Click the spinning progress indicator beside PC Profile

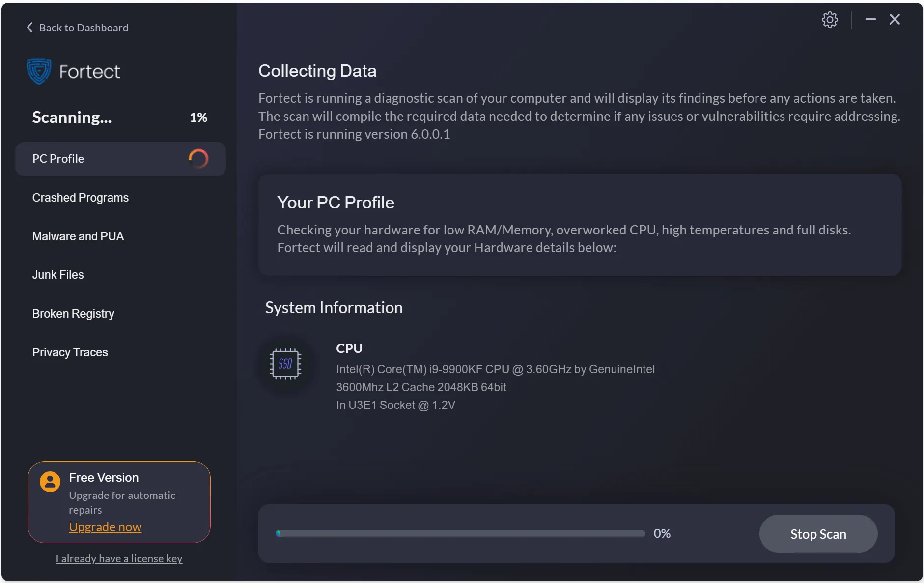tap(199, 158)
